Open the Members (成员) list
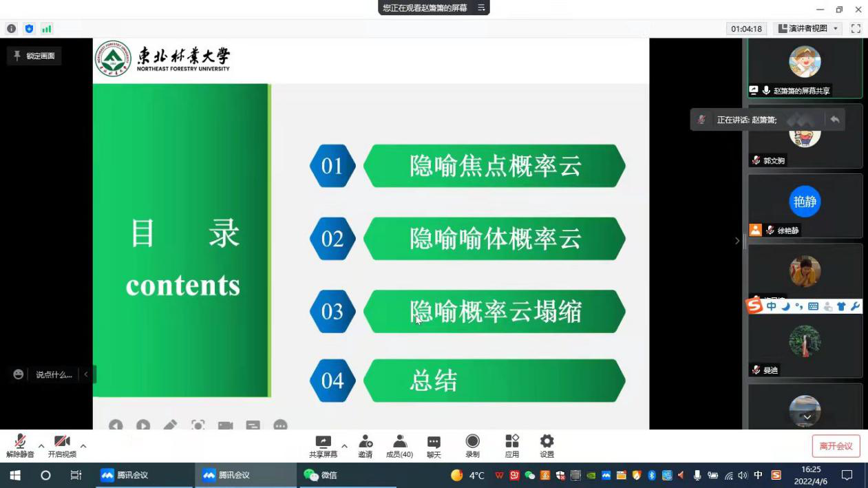868x488 pixels. (x=399, y=446)
